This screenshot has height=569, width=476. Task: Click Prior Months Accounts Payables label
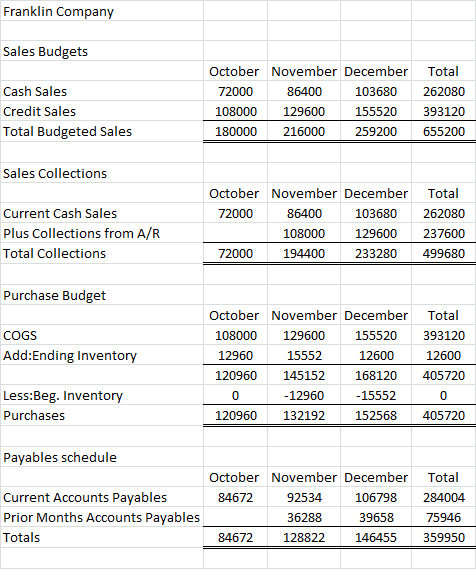[x=102, y=517]
